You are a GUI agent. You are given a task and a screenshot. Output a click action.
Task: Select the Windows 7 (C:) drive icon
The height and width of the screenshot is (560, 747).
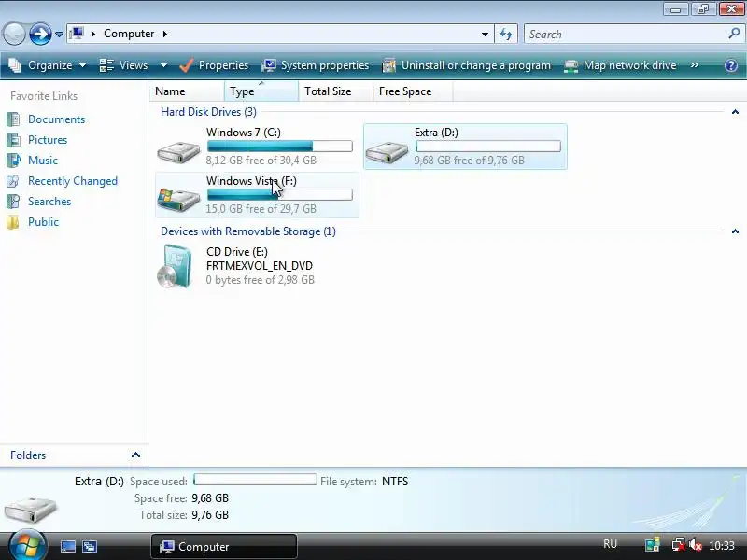pyautogui.click(x=178, y=151)
